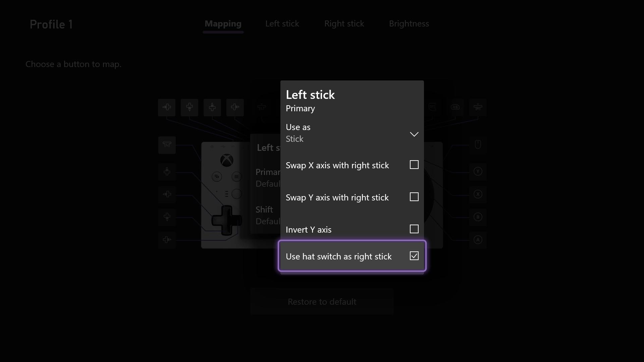The image size is (644, 362).
Task: Switch to the Left stick tab
Action: click(x=282, y=23)
